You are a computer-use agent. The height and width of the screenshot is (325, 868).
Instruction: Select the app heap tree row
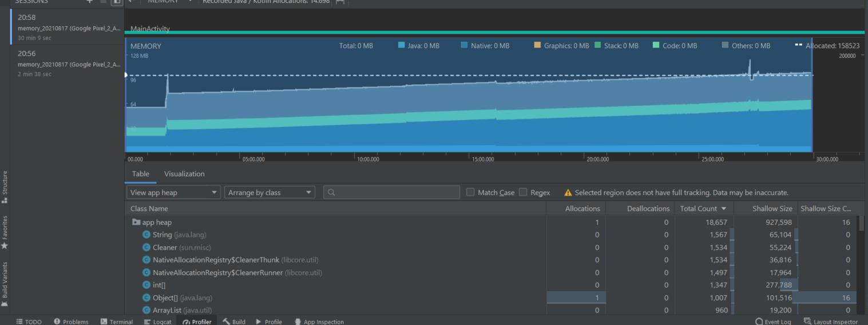click(x=492, y=222)
